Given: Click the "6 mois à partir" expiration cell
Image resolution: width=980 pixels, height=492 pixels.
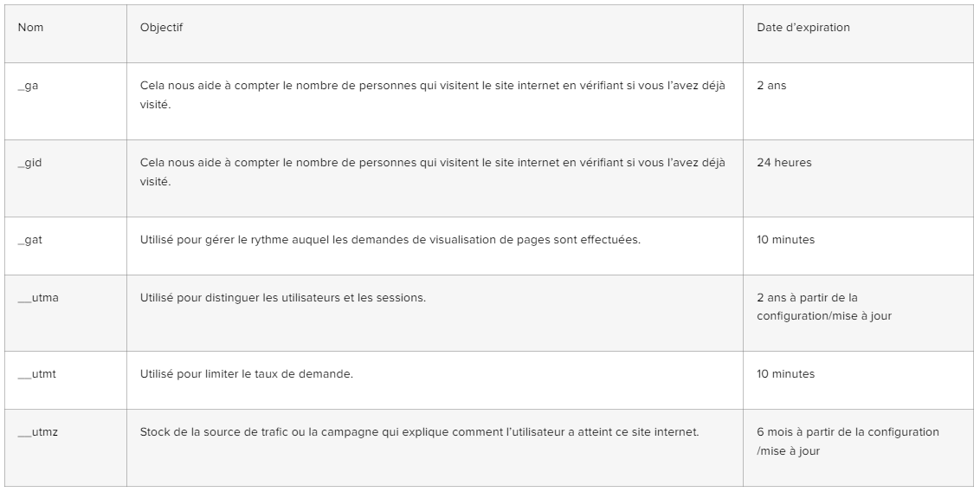Looking at the screenshot, I should pyautogui.click(x=847, y=441).
